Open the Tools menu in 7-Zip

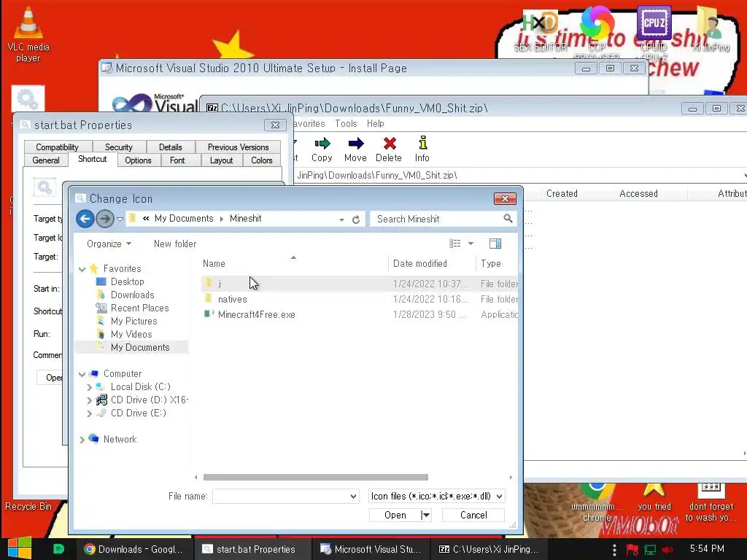(346, 124)
